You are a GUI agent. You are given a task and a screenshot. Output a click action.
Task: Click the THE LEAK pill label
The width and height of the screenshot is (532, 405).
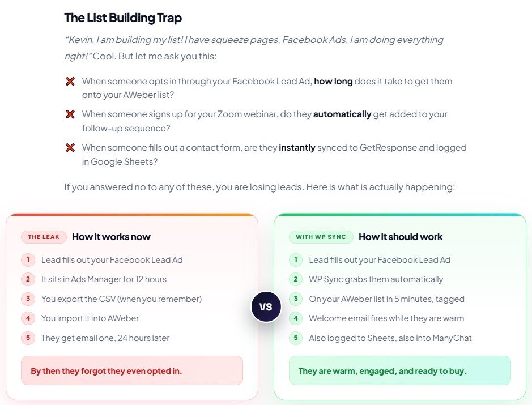click(44, 237)
